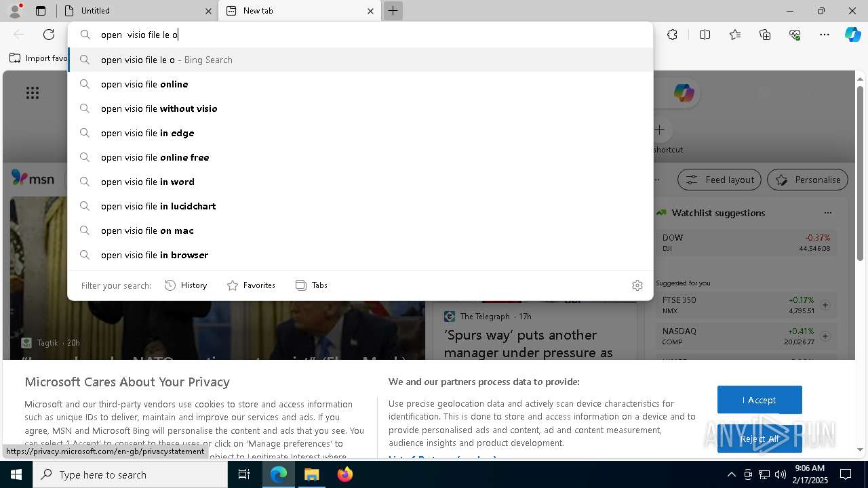Open Edge Settings and more menu

click(825, 35)
